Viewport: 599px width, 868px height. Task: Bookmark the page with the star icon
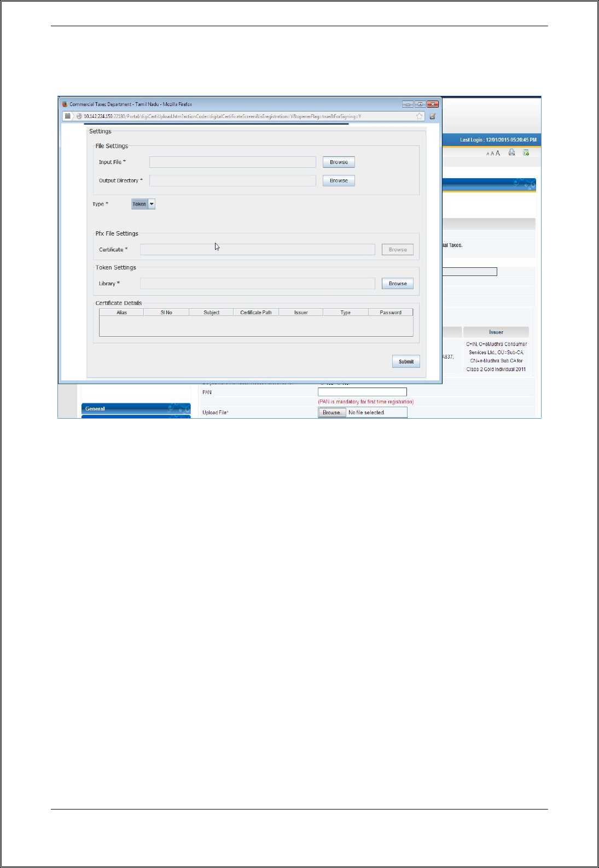coord(420,116)
